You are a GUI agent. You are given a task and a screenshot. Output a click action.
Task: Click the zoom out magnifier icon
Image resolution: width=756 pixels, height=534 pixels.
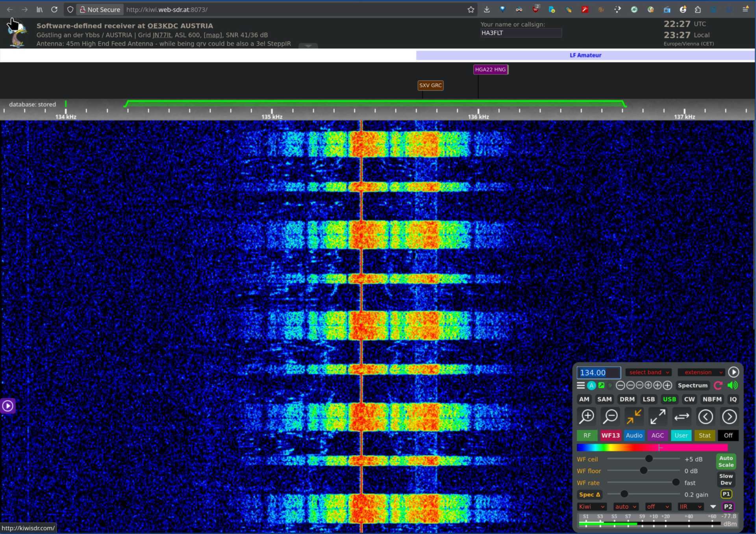point(610,416)
